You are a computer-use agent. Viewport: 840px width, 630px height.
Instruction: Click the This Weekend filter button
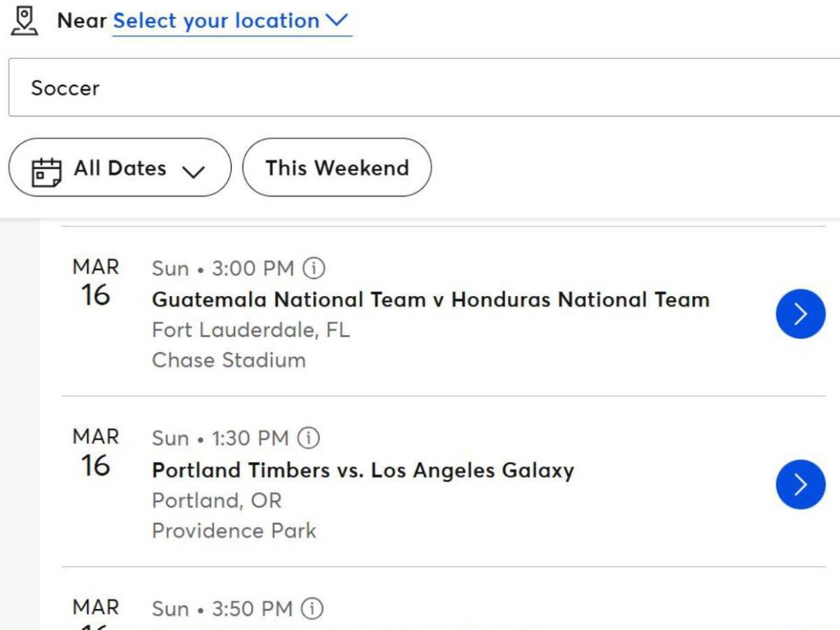point(337,168)
